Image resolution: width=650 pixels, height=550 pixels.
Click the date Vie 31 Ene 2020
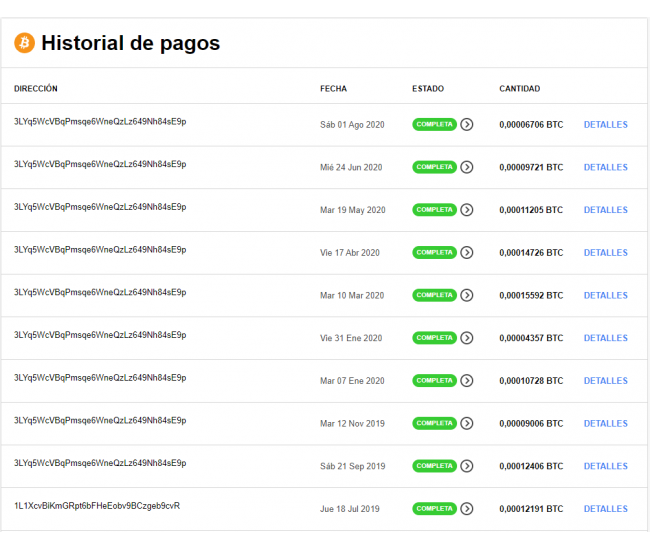(x=351, y=338)
